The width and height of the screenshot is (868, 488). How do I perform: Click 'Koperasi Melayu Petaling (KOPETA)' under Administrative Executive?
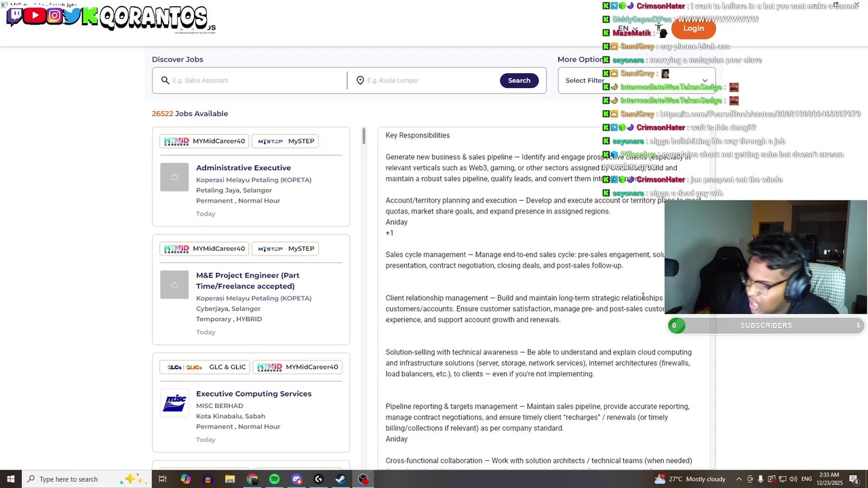tap(254, 180)
